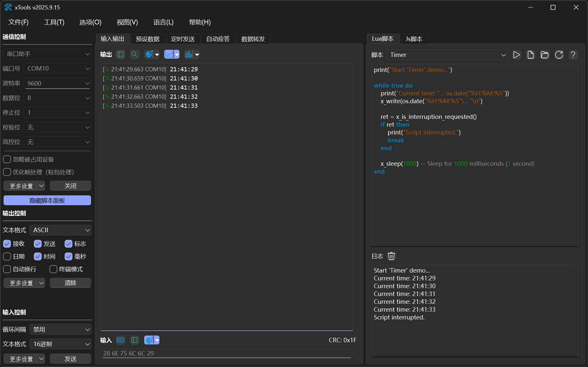Open the 串口助手 tool type dropdown

tap(47, 54)
